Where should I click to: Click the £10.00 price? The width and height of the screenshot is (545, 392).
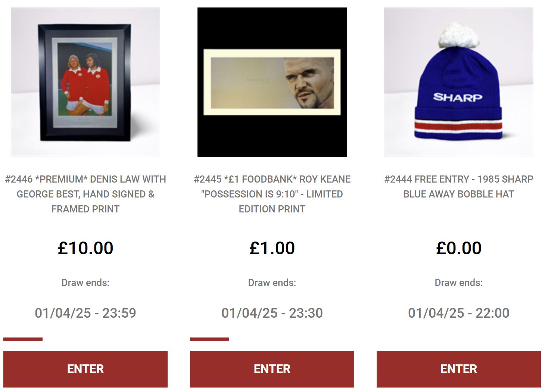coord(85,248)
